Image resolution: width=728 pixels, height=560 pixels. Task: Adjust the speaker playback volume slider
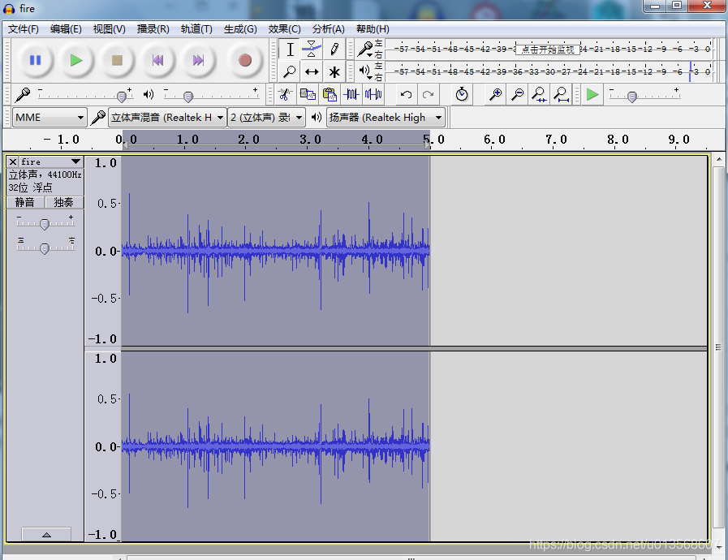pyautogui.click(x=188, y=96)
